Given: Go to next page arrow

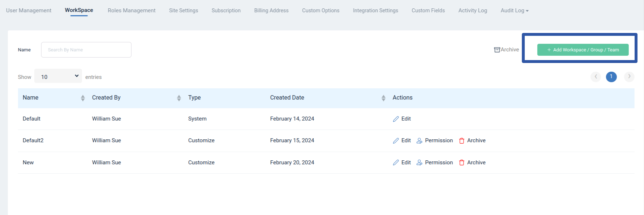Looking at the screenshot, I should click(629, 76).
